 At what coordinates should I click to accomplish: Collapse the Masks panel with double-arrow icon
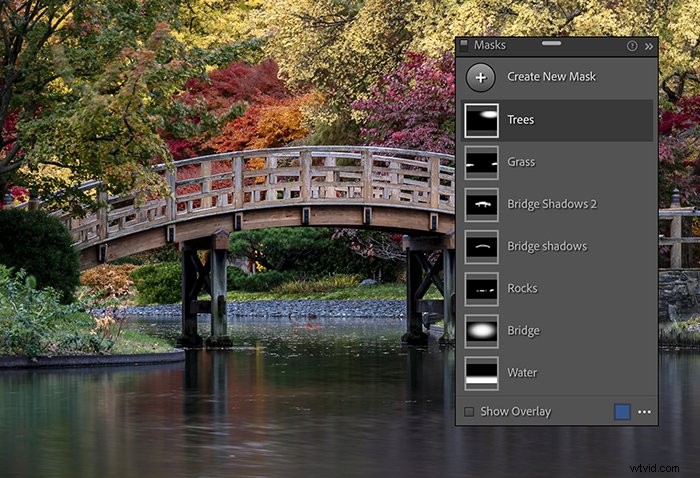click(x=649, y=46)
